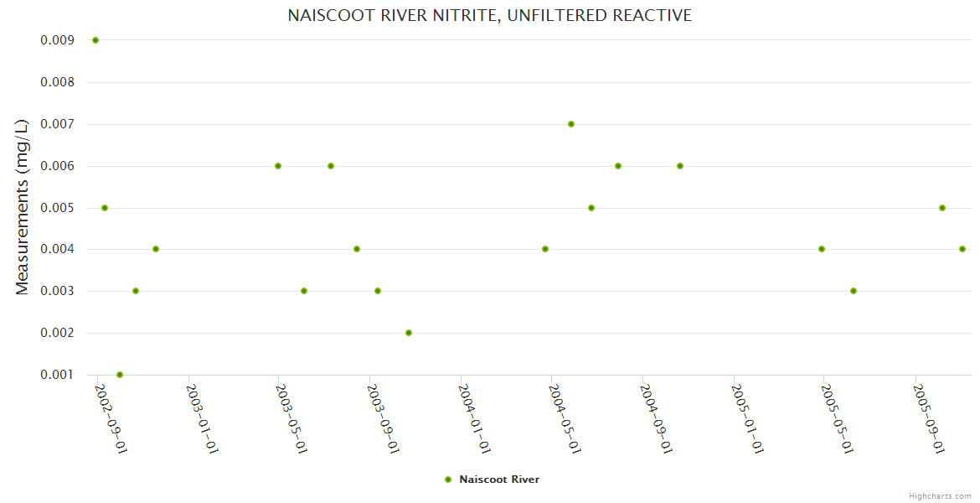Select the 0.007 mg/L data point

pos(571,124)
